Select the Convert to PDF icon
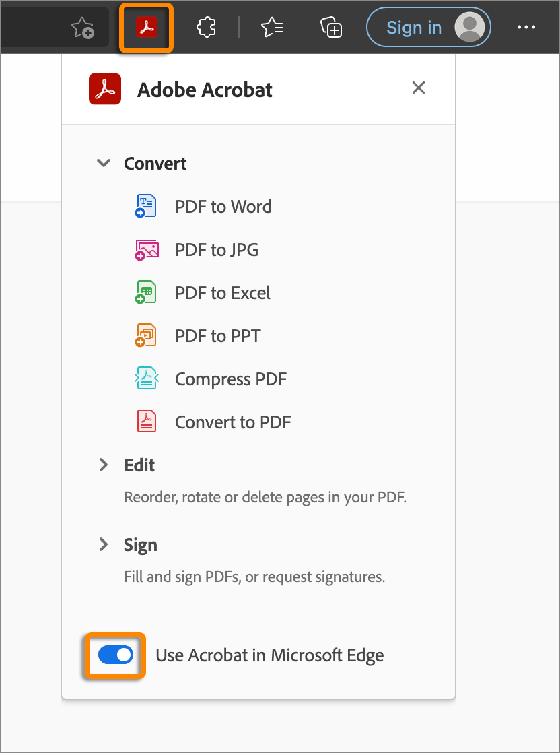Image resolution: width=560 pixels, height=753 pixels. [146, 422]
